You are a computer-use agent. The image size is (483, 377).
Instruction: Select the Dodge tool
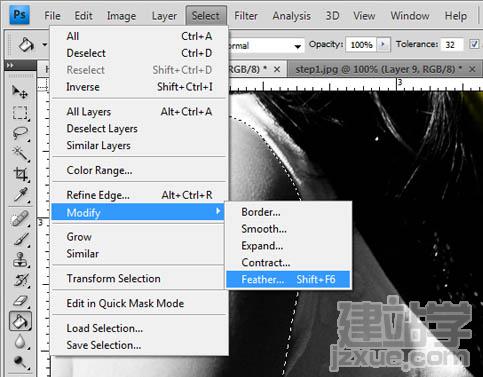(20, 363)
